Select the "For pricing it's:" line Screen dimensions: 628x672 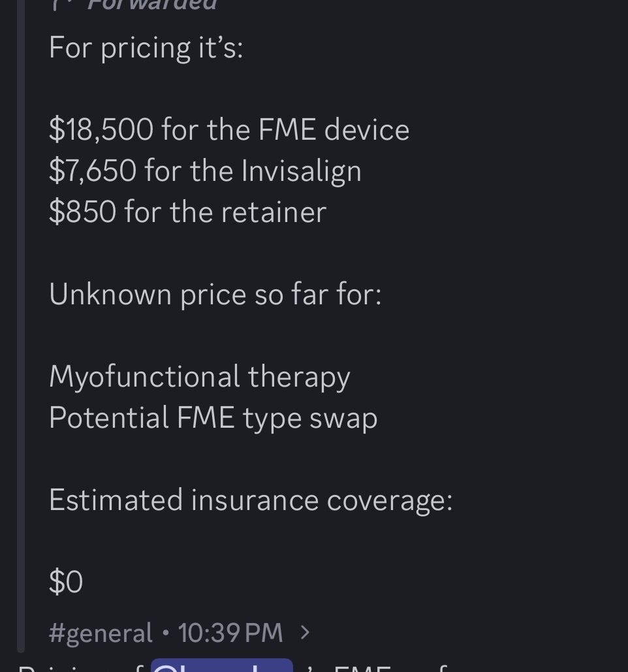point(146,48)
